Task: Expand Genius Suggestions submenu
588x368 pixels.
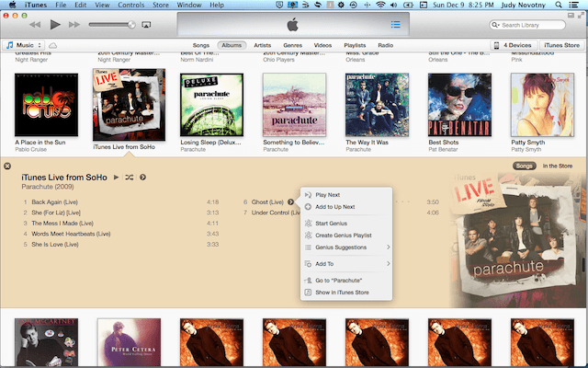Action: [x=346, y=247]
